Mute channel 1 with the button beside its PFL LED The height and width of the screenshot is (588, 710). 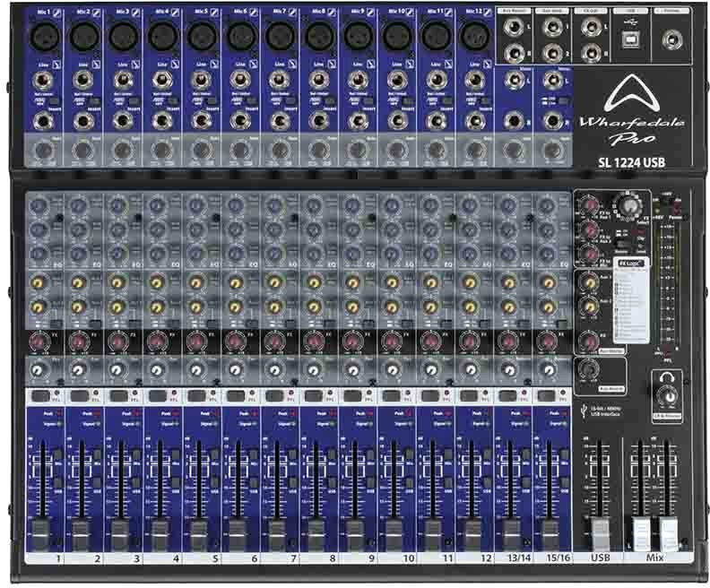pos(40,396)
